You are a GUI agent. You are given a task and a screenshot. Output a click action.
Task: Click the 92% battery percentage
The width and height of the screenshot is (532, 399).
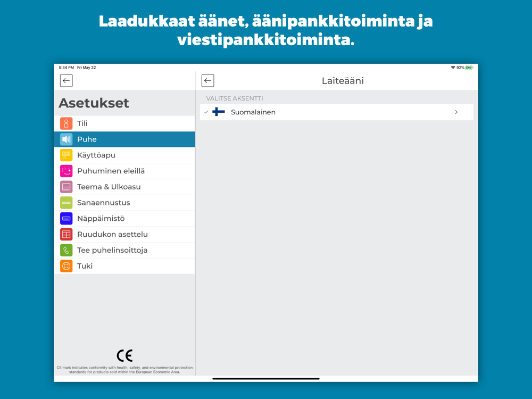460,68
